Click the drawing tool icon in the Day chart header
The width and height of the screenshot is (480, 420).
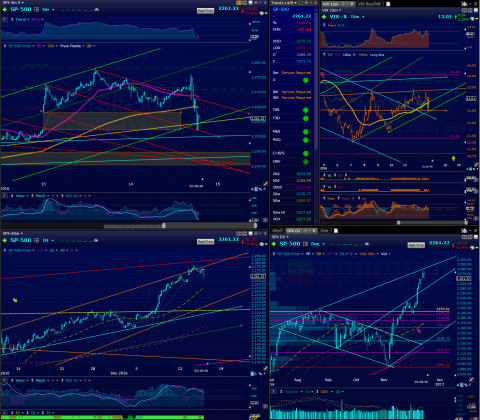(367, 244)
